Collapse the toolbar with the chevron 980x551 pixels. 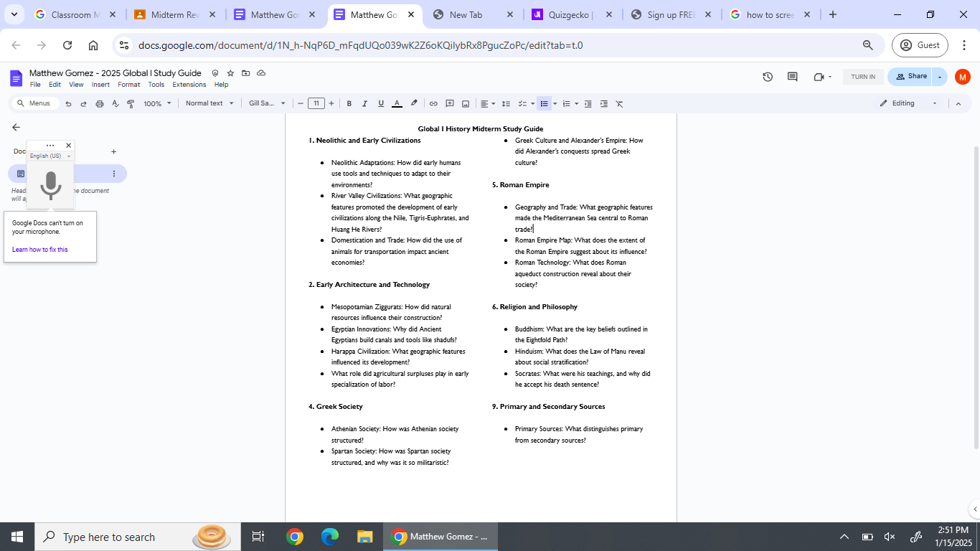point(958,103)
